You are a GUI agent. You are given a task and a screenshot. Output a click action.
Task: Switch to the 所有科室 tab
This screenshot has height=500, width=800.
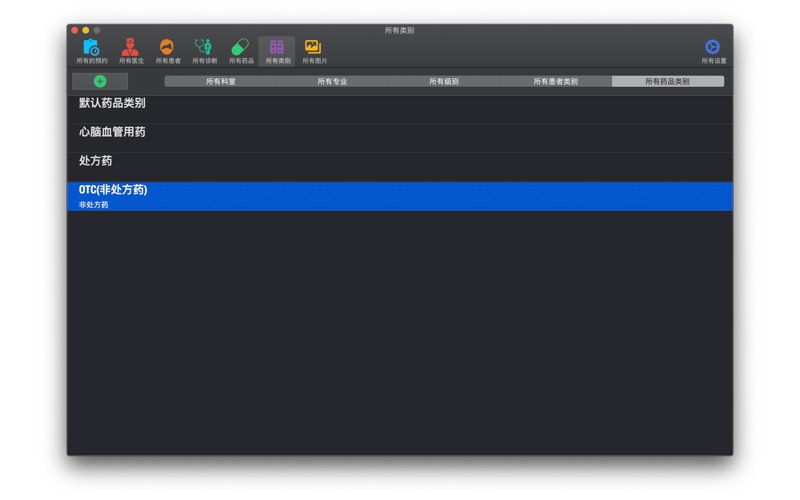coord(220,81)
